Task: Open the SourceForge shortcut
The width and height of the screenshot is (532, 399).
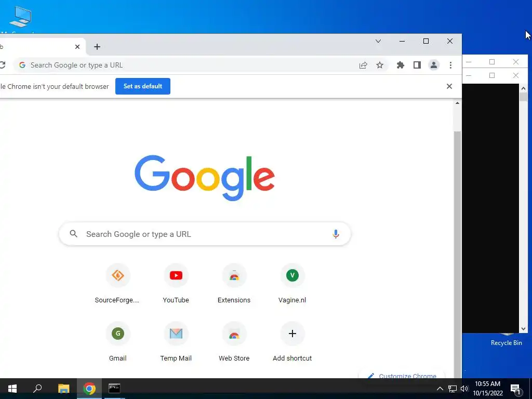Action: coord(117,283)
